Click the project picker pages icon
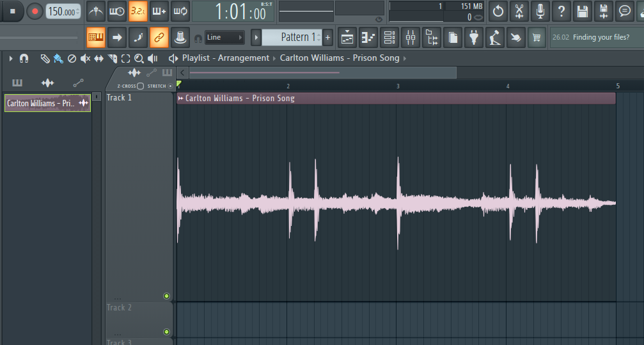This screenshot has width=644, height=345. pos(453,37)
